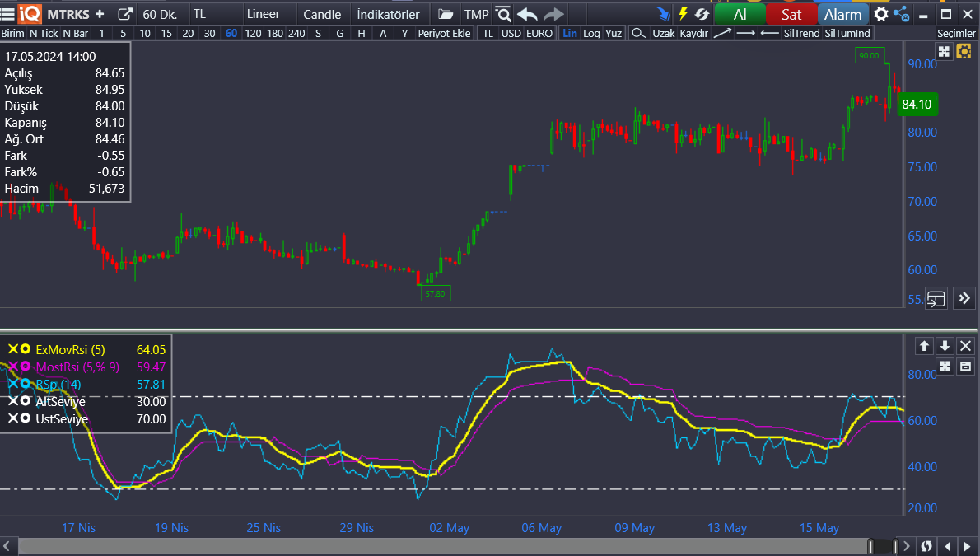This screenshot has height=556, width=980.
Task: Move indicator pane down with arrow
Action: click(x=945, y=346)
